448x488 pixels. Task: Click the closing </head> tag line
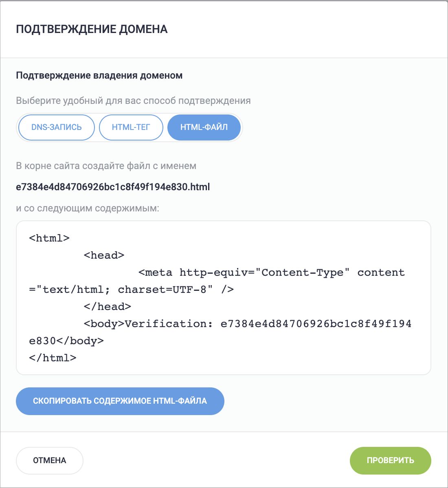(107, 307)
